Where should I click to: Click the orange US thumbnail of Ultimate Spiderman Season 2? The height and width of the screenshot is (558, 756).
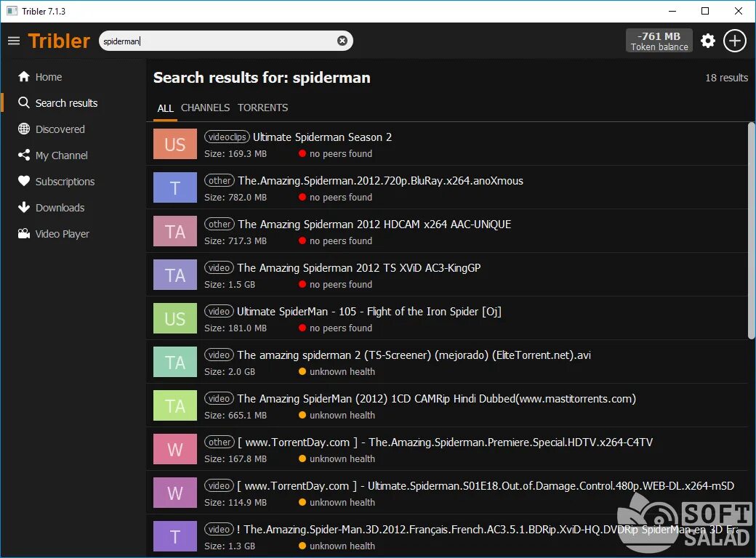[175, 144]
